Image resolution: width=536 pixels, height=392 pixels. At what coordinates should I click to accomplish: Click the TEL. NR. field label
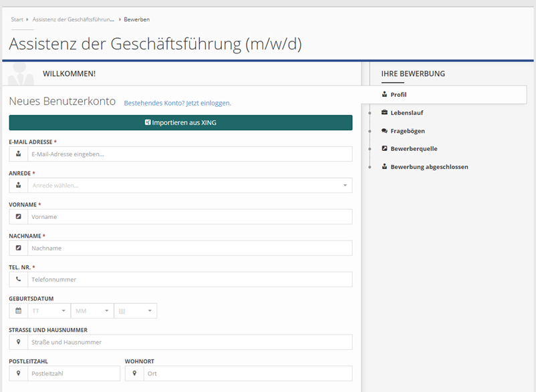pyautogui.click(x=20, y=267)
